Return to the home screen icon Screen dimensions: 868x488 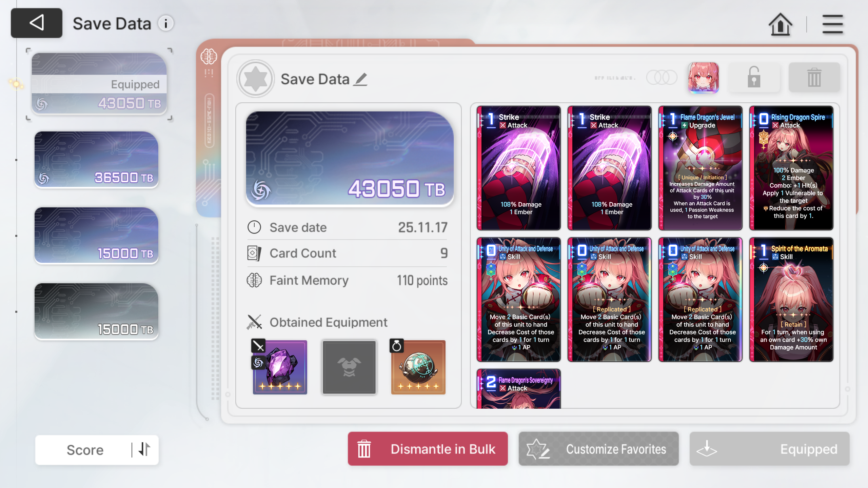click(780, 24)
